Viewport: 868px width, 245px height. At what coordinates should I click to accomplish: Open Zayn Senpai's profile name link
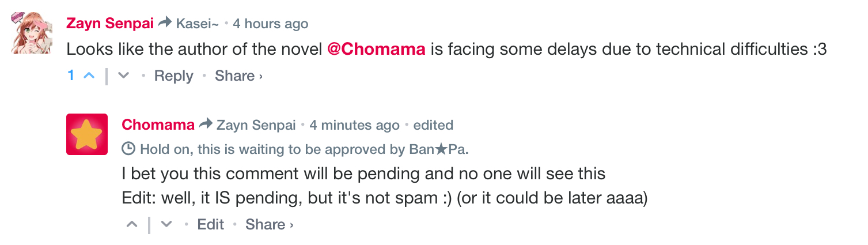pos(110,24)
